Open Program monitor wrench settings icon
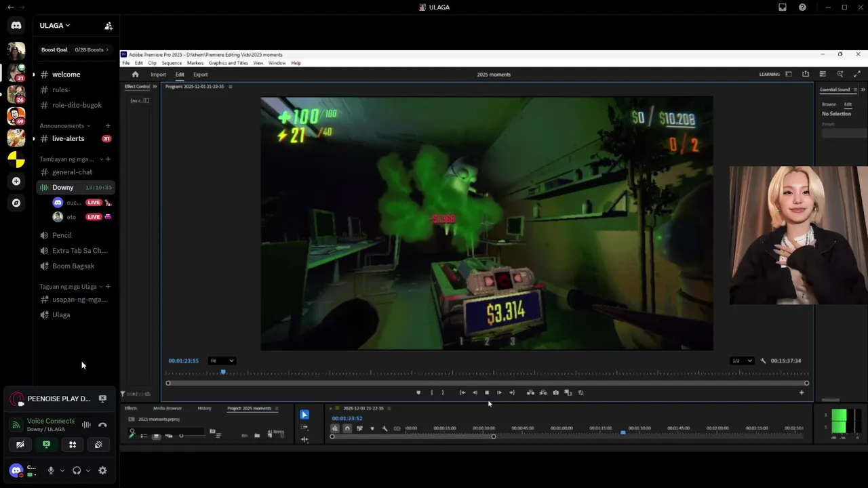Image resolution: width=868 pixels, height=488 pixels. coord(764,361)
